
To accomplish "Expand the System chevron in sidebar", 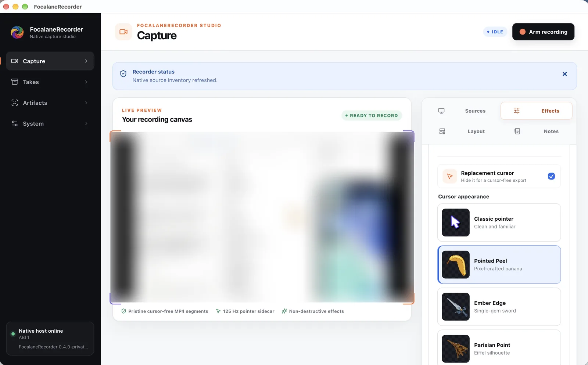I will coord(86,123).
